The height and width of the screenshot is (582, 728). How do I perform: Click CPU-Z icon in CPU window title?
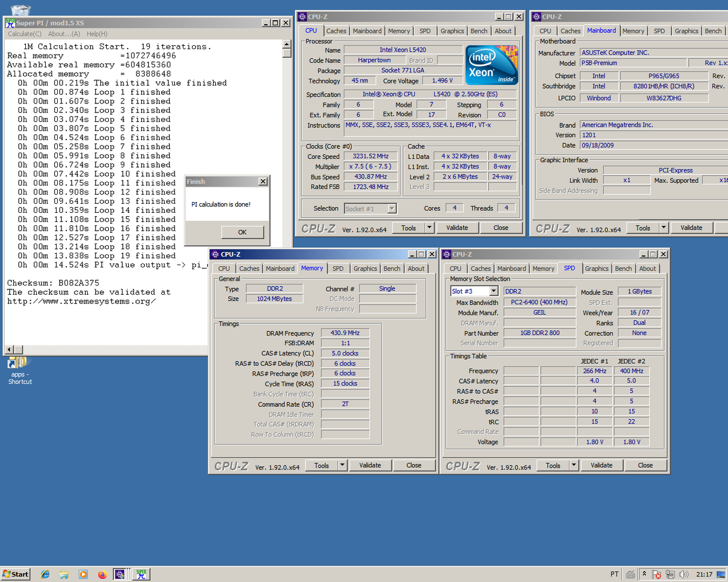click(x=303, y=17)
